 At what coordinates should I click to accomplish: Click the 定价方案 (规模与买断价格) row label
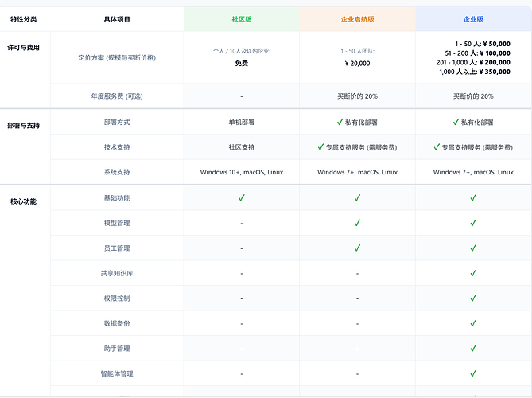pos(117,58)
